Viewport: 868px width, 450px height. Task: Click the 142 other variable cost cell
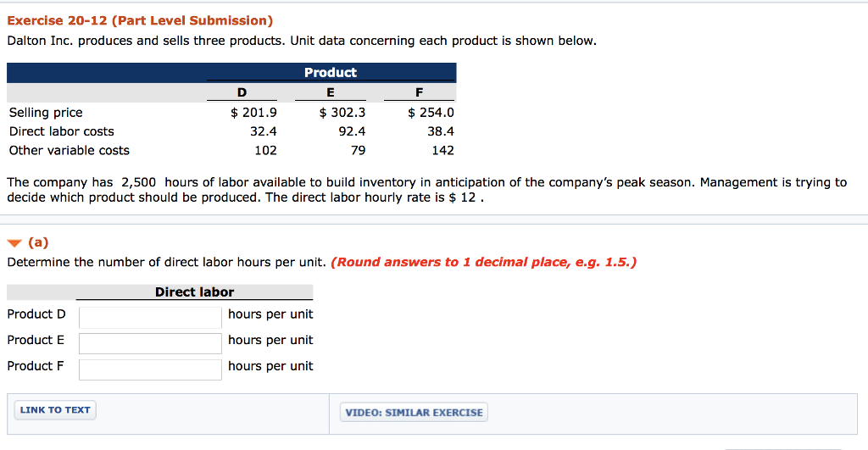pyautogui.click(x=442, y=151)
